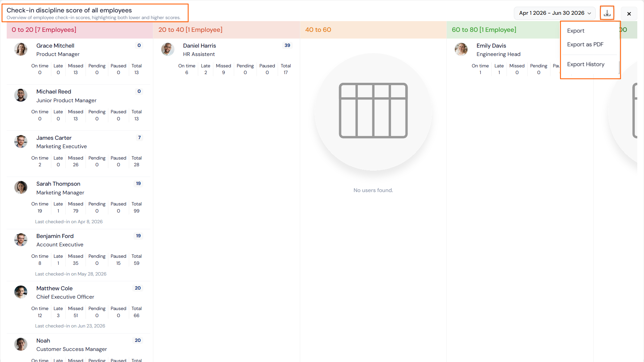The height and width of the screenshot is (362, 644).
Task: Open the Apr 1 2026 date range dropdown
Action: pyautogui.click(x=555, y=13)
